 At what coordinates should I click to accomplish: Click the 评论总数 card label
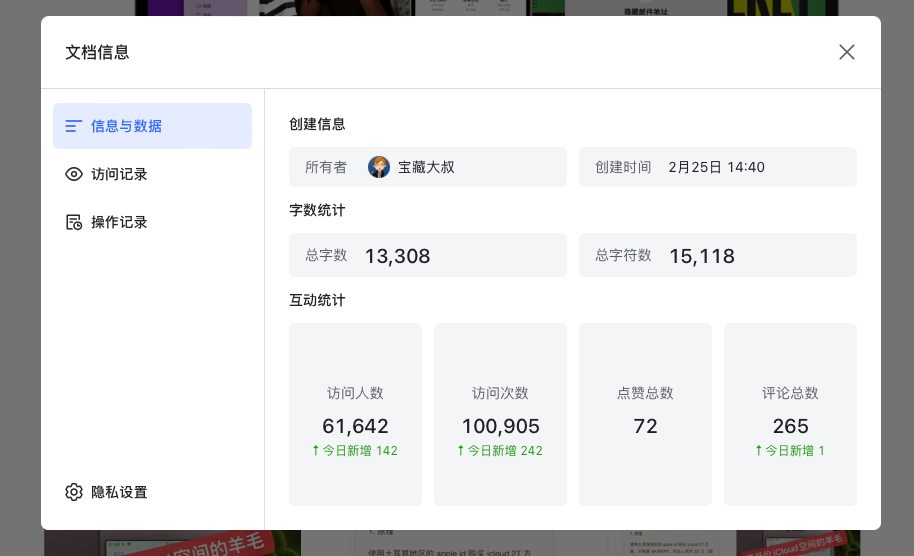coord(790,393)
